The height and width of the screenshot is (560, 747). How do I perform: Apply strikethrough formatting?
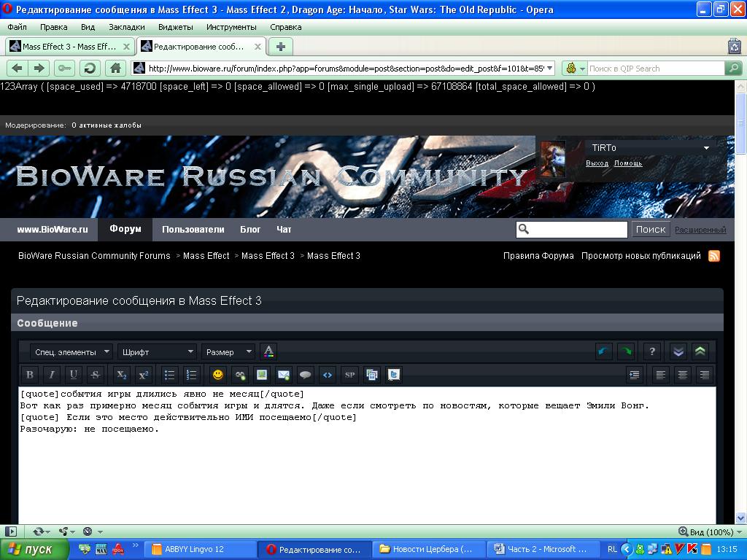pos(96,375)
